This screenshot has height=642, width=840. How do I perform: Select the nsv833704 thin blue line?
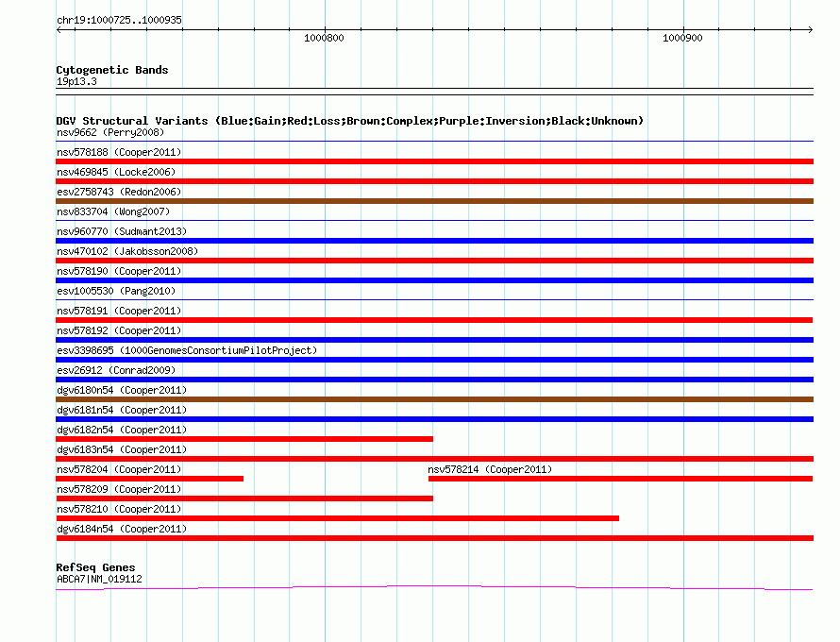click(x=434, y=221)
